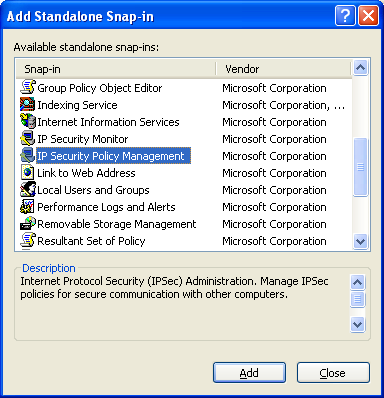Screen dimensions: 384x398
Task: Select the Local Users and Groups icon
Action: [27, 190]
